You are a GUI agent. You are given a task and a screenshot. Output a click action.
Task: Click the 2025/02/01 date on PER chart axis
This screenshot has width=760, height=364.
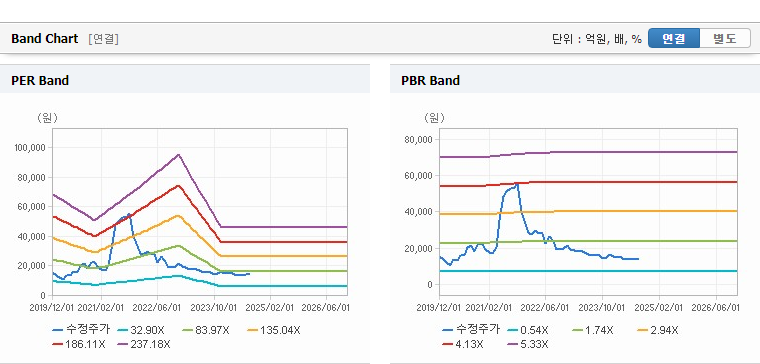[270, 308]
